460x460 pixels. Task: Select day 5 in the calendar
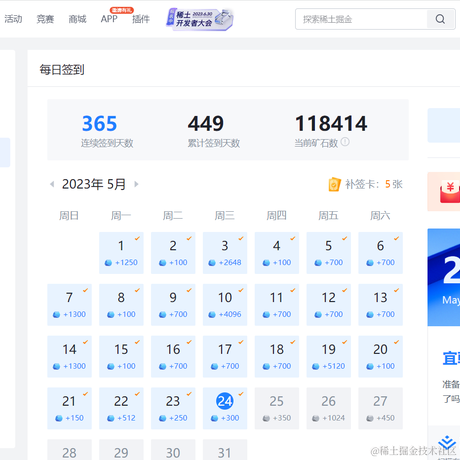329,253
